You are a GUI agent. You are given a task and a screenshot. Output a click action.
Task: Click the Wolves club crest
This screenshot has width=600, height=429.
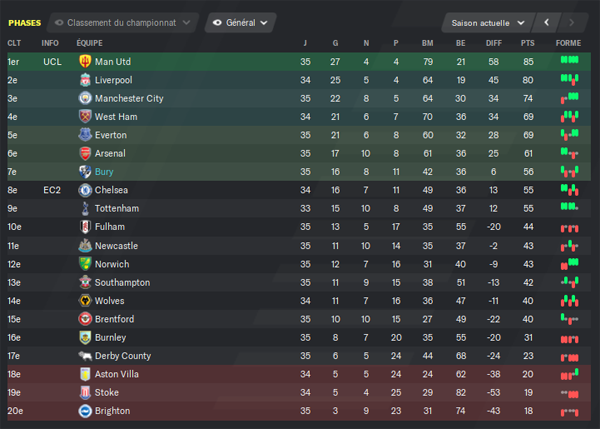coord(85,300)
